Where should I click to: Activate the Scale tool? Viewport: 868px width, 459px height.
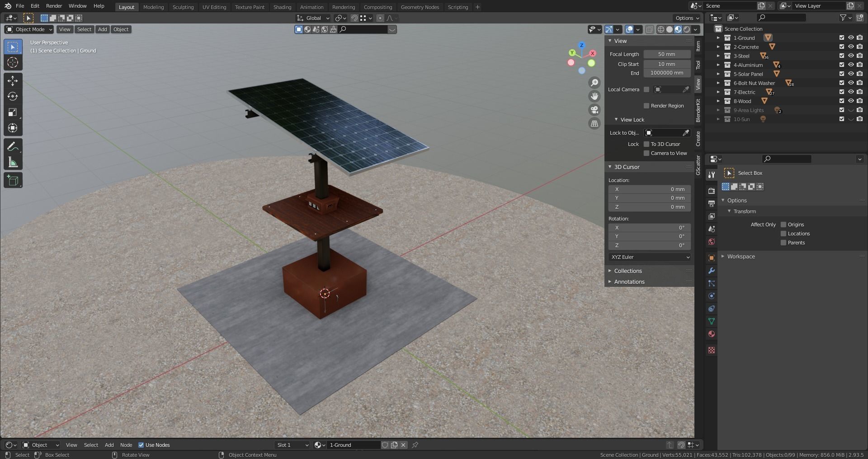click(x=13, y=112)
